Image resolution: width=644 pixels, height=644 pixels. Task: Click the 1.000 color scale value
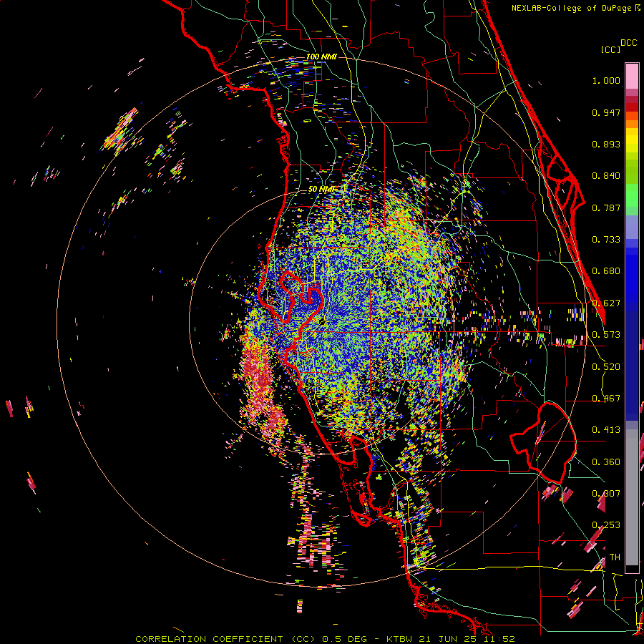(x=606, y=80)
